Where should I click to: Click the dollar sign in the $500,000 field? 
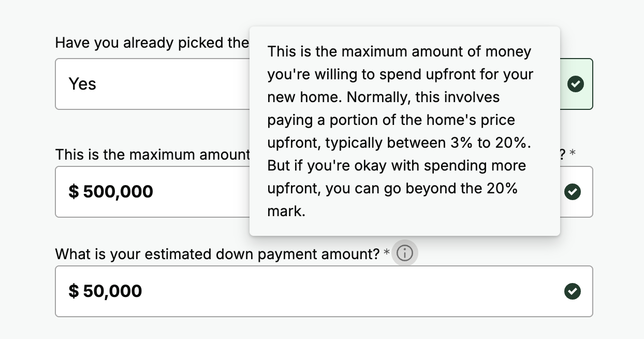(x=74, y=192)
